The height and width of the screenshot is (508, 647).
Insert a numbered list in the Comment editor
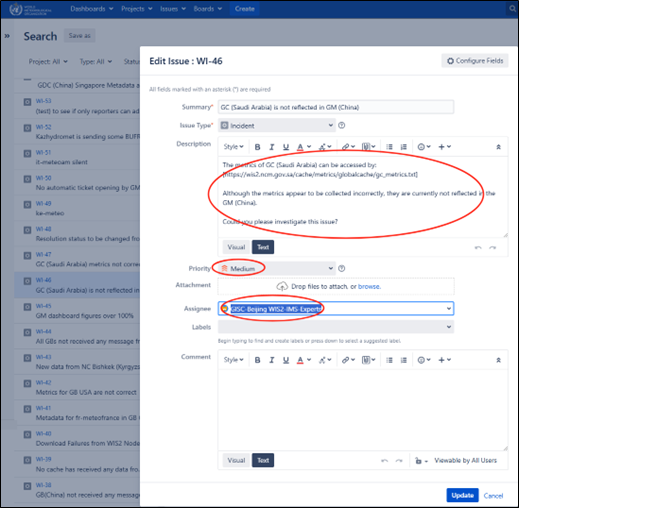[x=403, y=359]
